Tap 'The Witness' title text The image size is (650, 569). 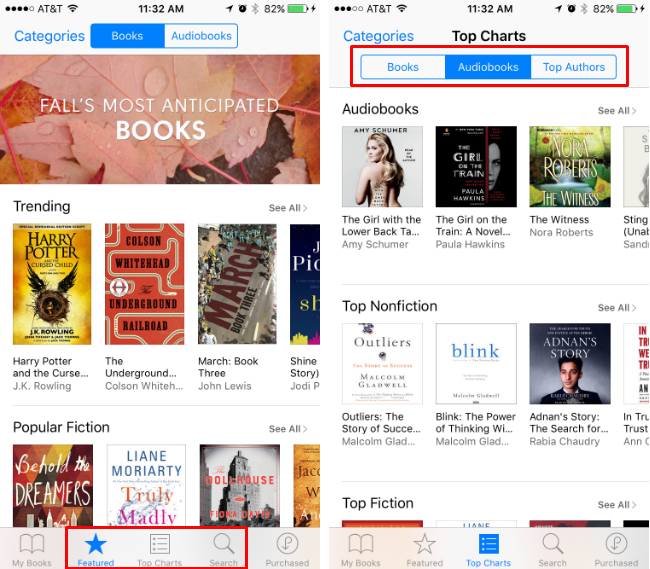click(559, 220)
